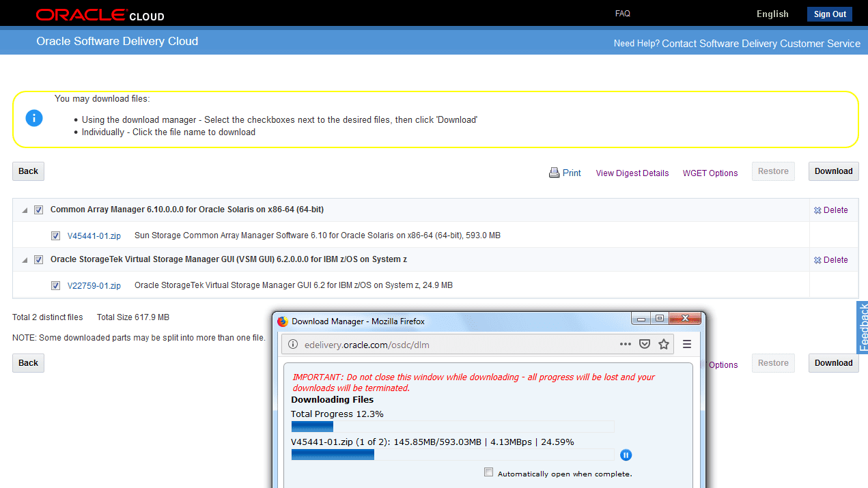
Task: Click the blue info icon in notice box
Action: coord(34,118)
